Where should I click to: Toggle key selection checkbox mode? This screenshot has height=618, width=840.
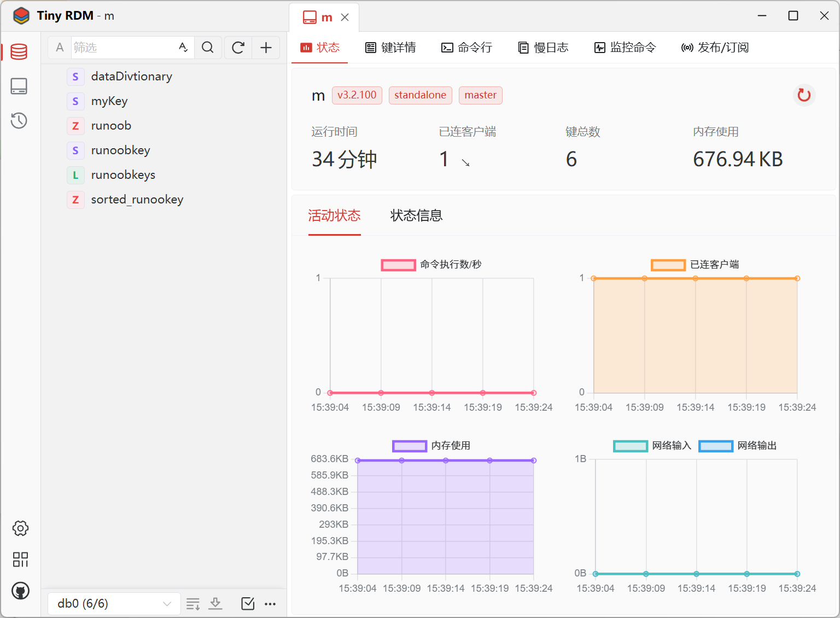tap(248, 603)
